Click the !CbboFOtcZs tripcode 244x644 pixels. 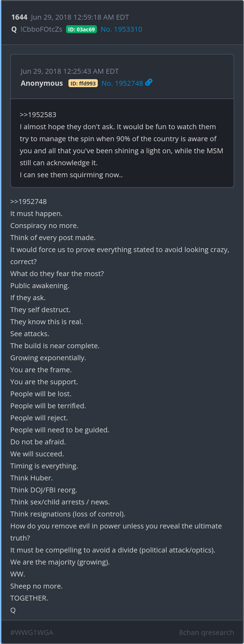(x=41, y=29)
